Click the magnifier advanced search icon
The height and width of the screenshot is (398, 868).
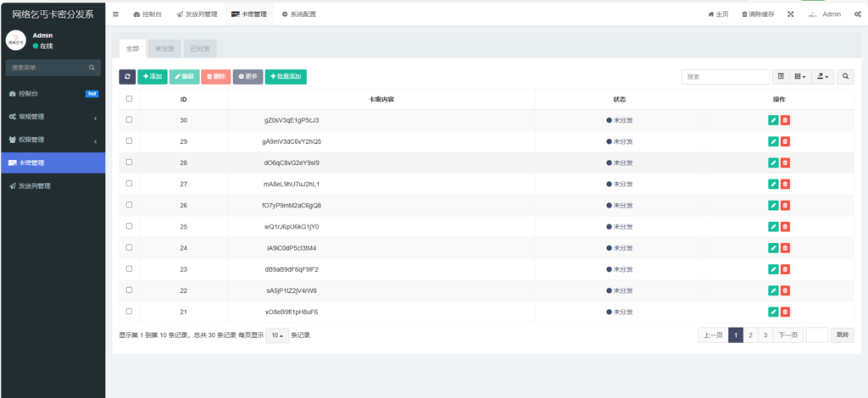tap(846, 76)
